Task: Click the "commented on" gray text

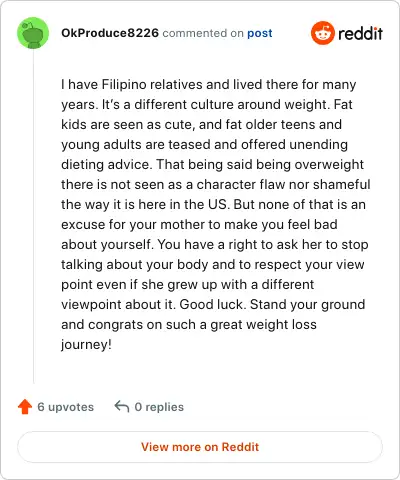Action: [x=203, y=33]
